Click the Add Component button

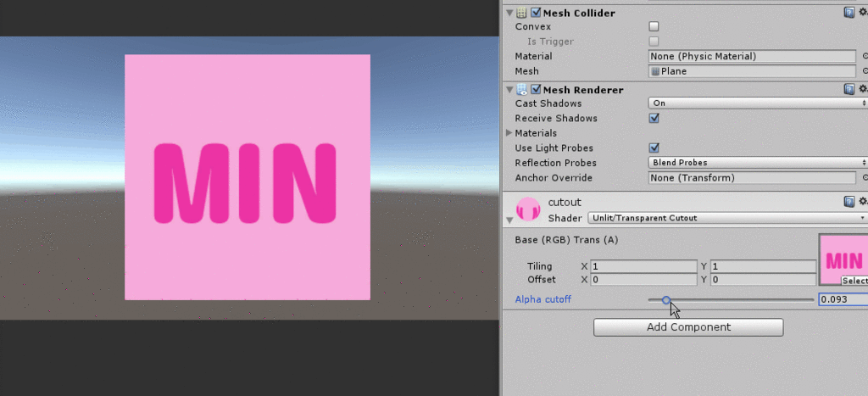pos(687,327)
